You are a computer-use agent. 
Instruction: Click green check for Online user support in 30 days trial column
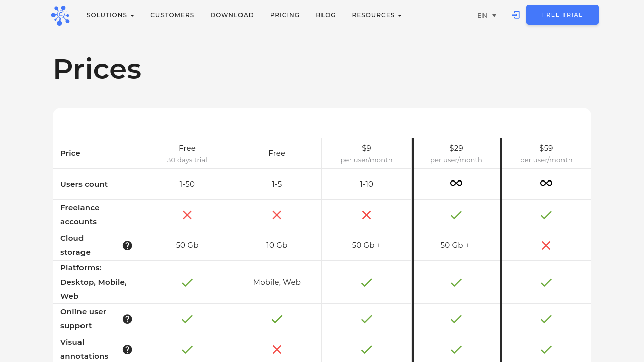coord(187,319)
